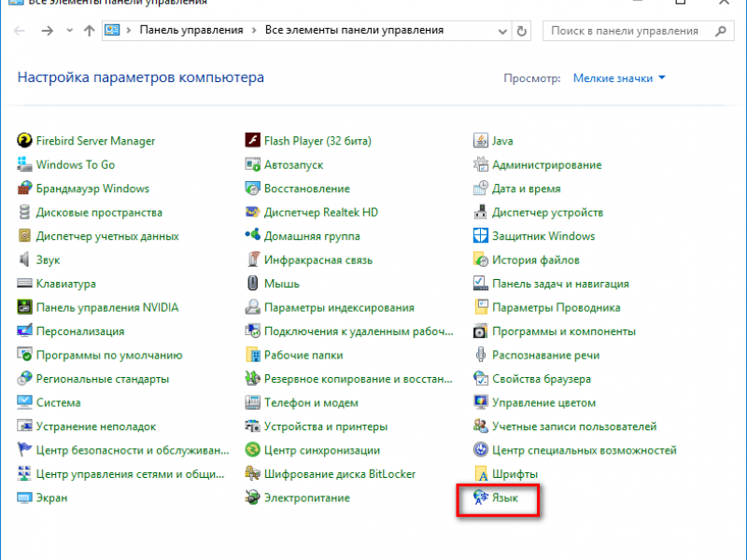Go up one level with up arrow

coord(89,31)
